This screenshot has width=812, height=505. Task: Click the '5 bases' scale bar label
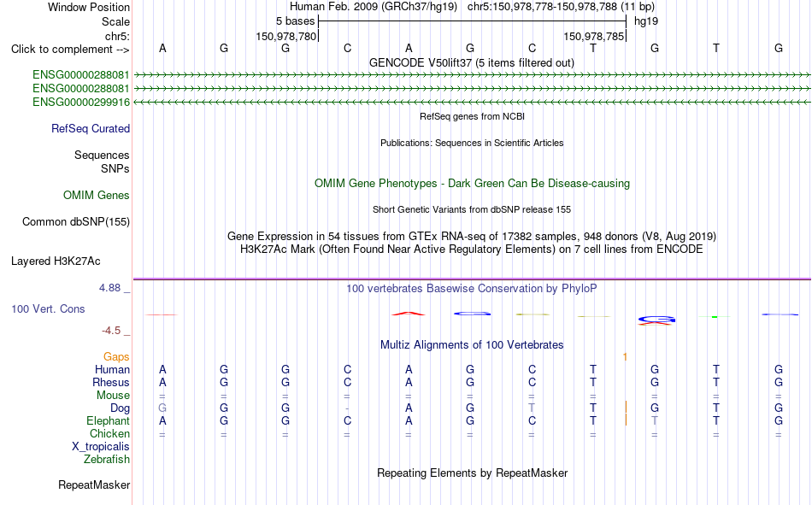[295, 21]
